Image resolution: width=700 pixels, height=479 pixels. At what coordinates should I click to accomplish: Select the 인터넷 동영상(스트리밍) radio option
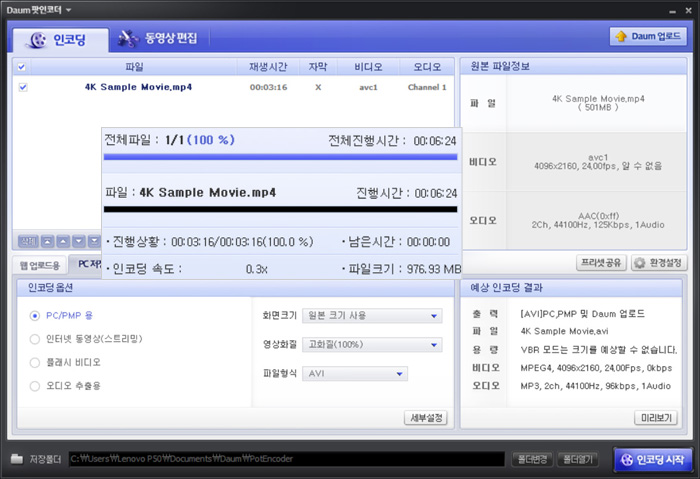coord(36,338)
